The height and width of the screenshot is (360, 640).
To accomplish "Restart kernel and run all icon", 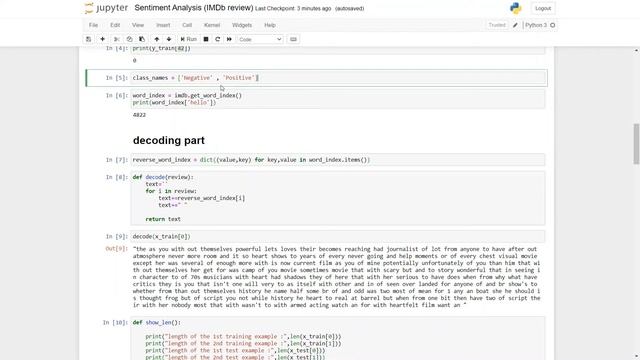I will click(x=229, y=39).
